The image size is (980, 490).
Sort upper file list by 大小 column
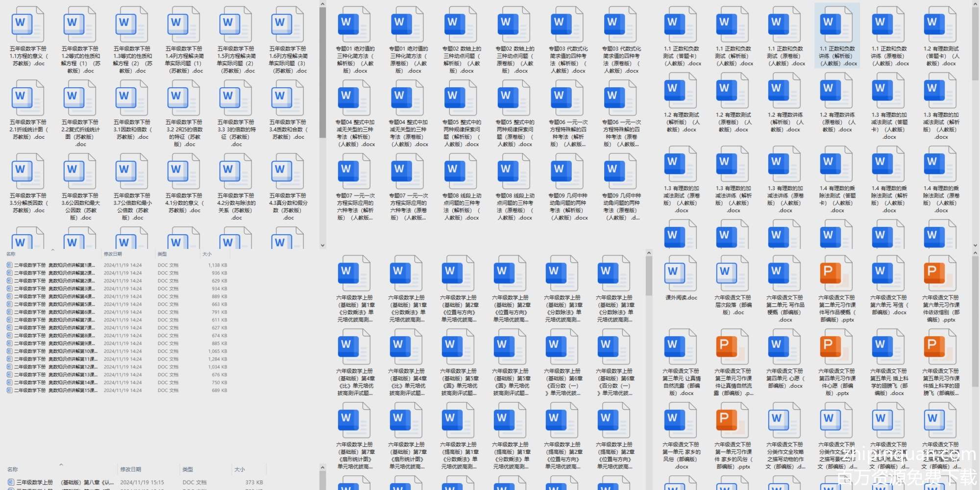coord(207,254)
